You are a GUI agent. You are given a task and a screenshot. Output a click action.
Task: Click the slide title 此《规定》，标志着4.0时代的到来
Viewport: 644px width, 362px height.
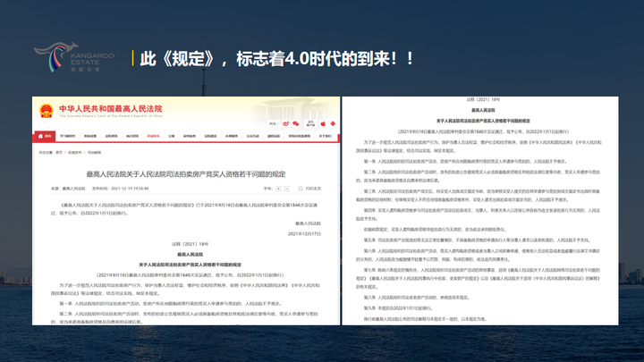(276, 59)
